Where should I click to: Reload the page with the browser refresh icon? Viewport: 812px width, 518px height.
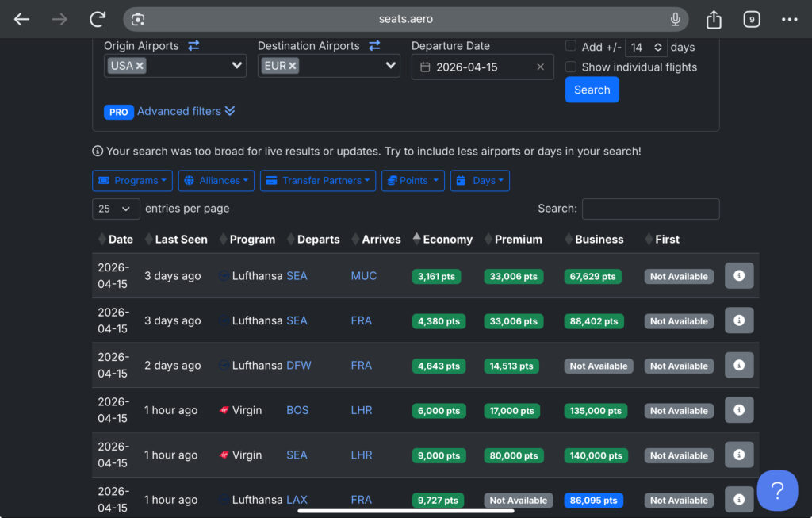98,19
